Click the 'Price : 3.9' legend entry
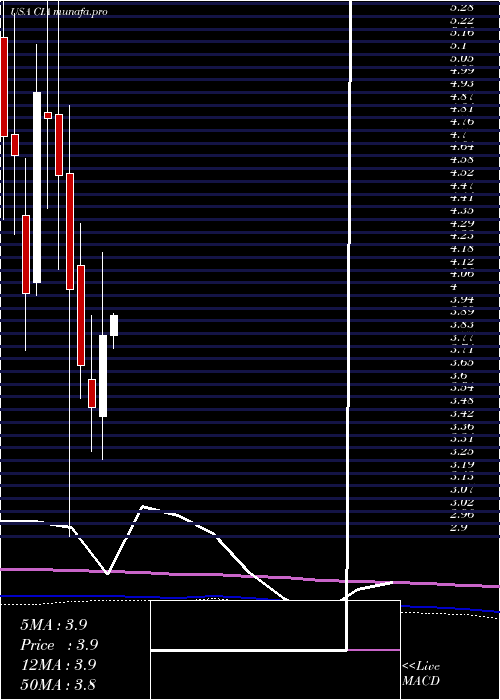This screenshot has width=500, height=700. pos(59,645)
